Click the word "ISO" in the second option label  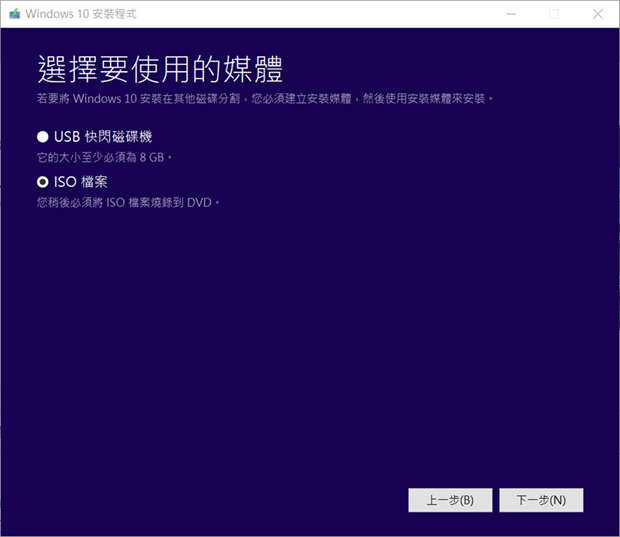tap(65, 182)
